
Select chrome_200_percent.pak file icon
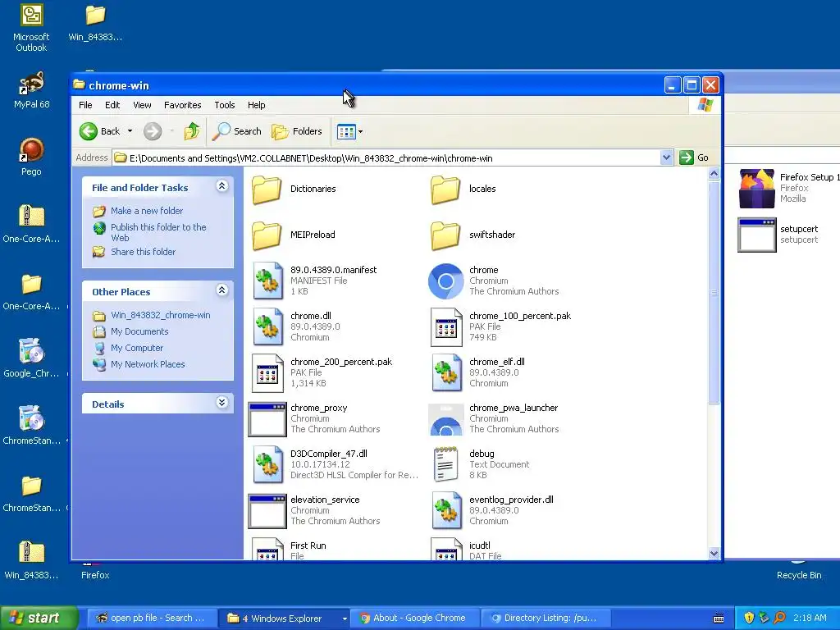click(x=267, y=373)
